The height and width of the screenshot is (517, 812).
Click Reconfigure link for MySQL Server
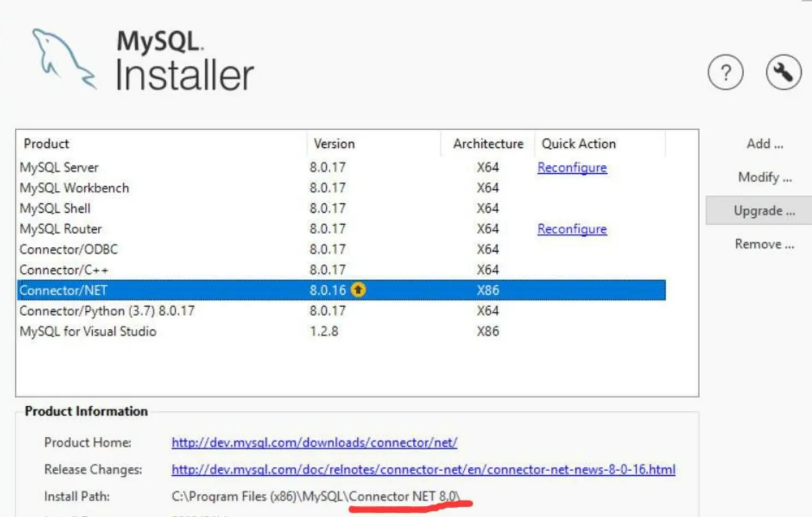tap(572, 167)
